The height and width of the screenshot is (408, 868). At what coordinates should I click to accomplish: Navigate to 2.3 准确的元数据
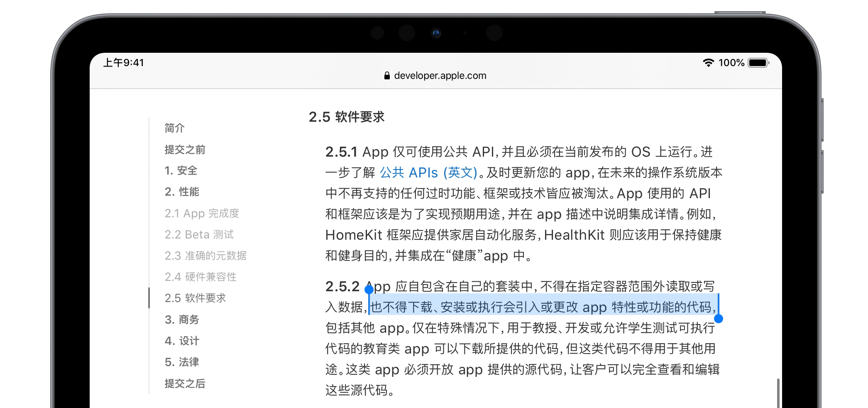point(205,256)
